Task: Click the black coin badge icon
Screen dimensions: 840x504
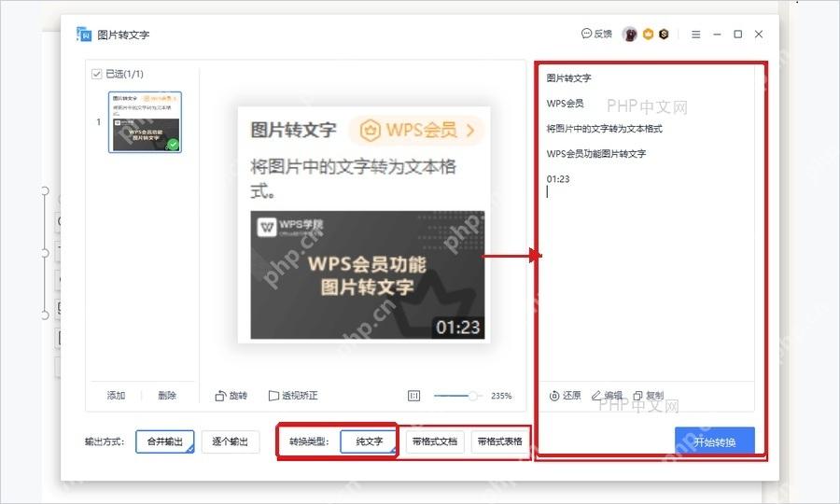Action: [664, 35]
